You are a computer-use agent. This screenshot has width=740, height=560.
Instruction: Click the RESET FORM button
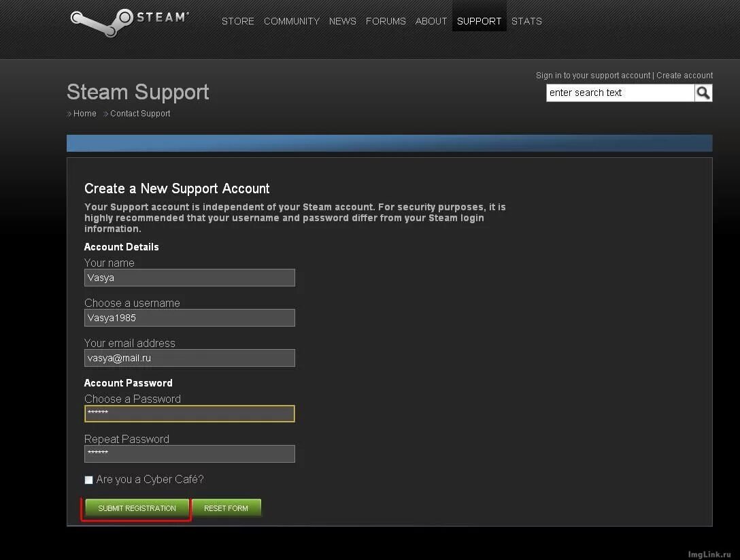click(x=226, y=508)
